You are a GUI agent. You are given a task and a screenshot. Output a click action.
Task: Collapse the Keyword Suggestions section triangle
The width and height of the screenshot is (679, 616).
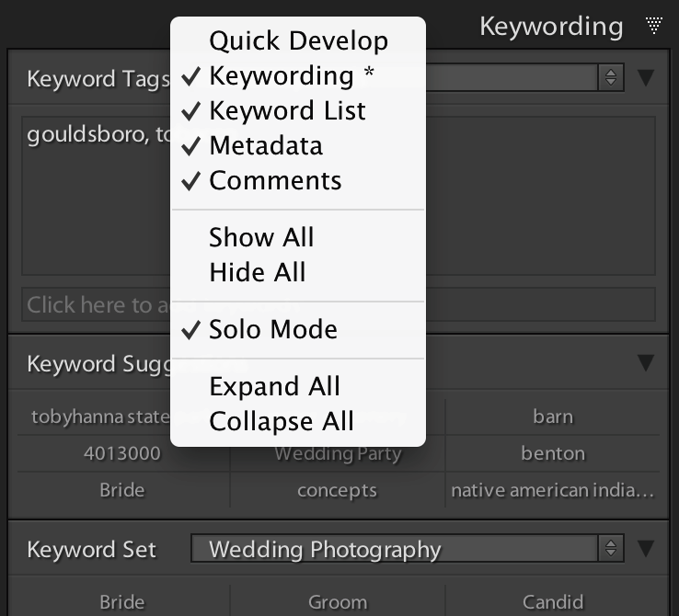click(x=646, y=362)
